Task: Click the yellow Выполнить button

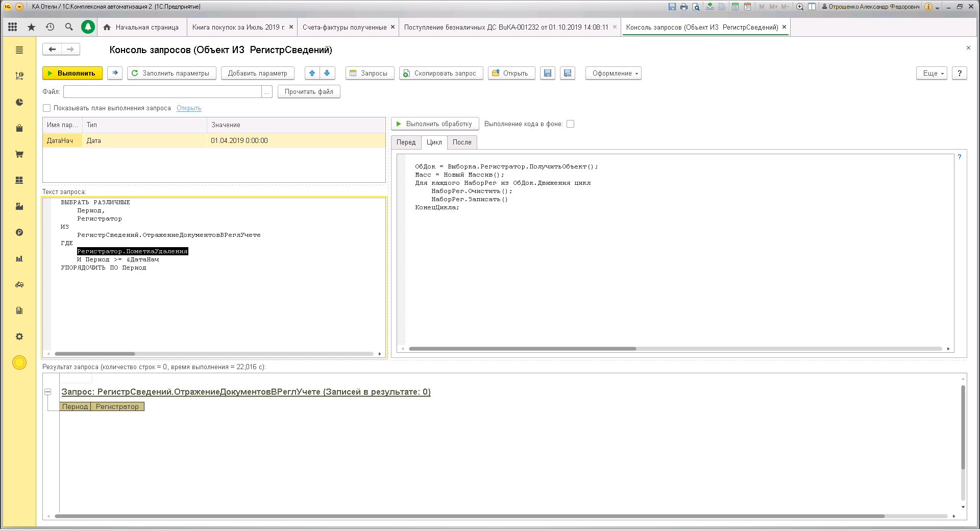Action: [x=72, y=73]
